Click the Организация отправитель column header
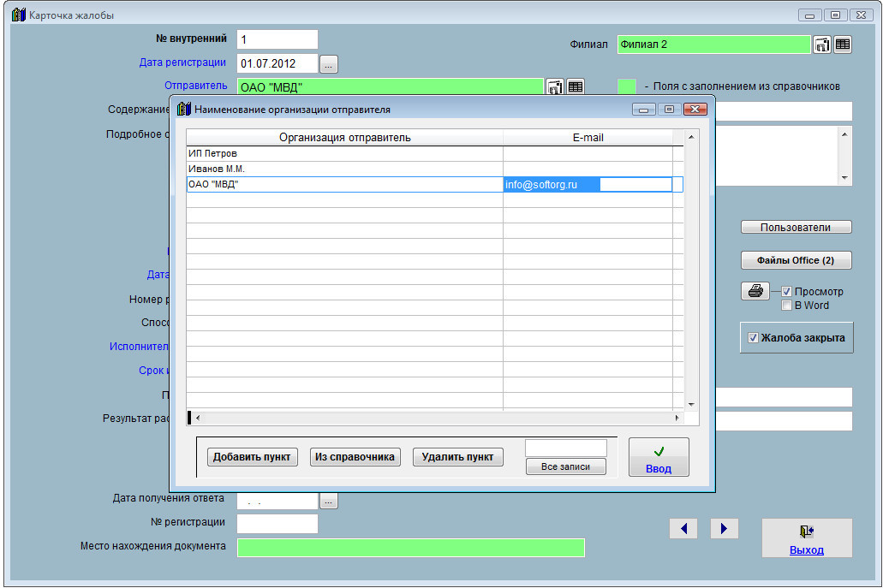The height and width of the screenshot is (588, 883). 344,138
